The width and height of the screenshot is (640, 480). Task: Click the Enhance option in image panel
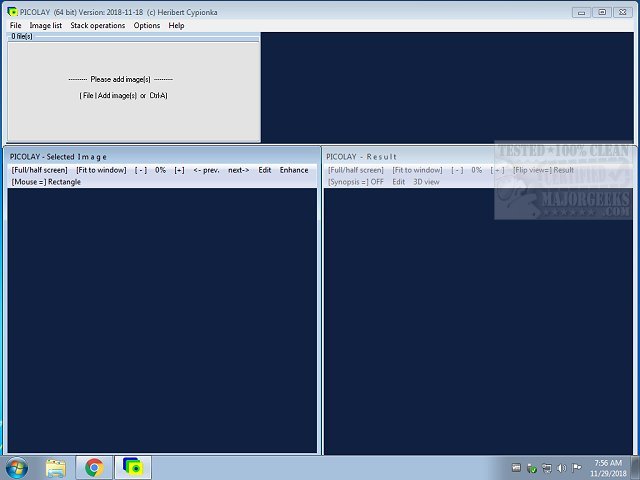294,170
